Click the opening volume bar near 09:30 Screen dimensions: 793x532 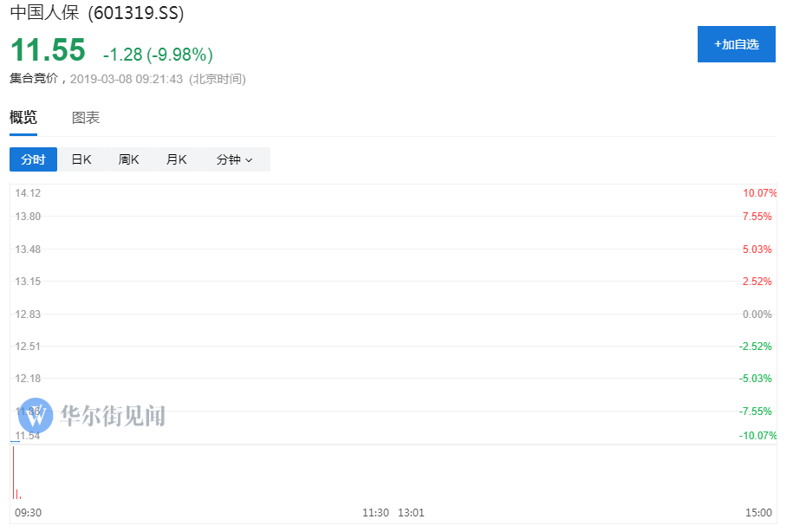click(x=14, y=474)
